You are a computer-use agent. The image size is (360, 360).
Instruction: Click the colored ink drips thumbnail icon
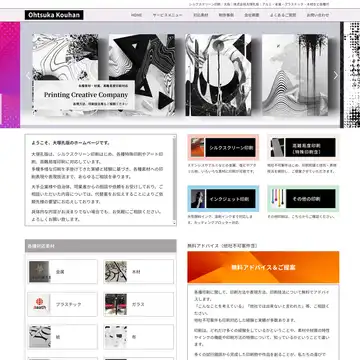tap(277, 199)
